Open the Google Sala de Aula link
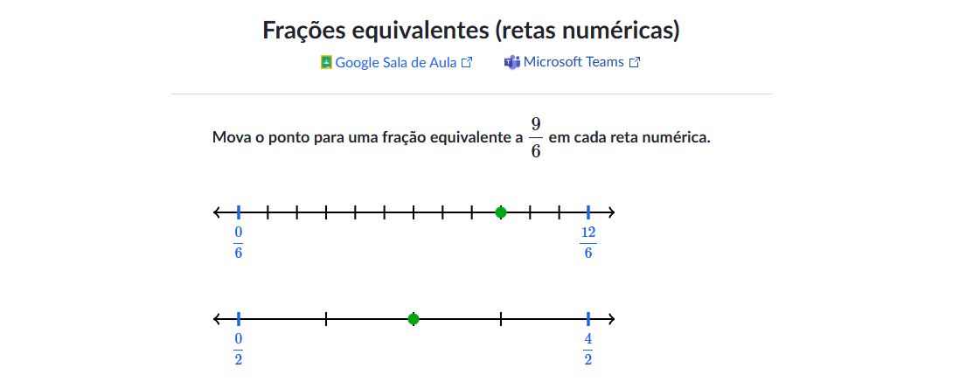The width and height of the screenshot is (980, 382). pos(396,63)
